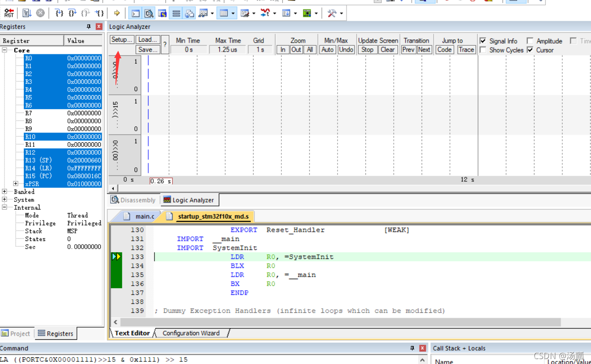591x364 pixels.
Task: Click the Zoom All button
Action: point(310,49)
